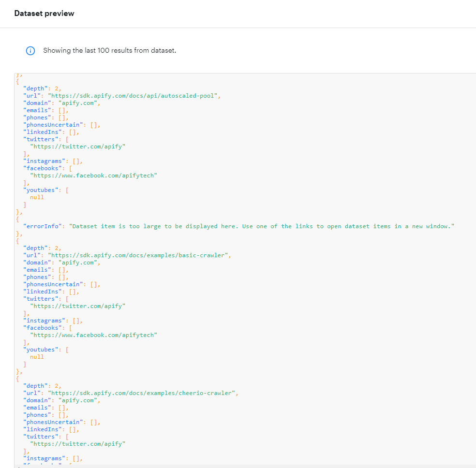Image resolution: width=476 pixels, height=468 pixels.
Task: Click the 'Showing the last 100 results' message
Action: pos(110,50)
